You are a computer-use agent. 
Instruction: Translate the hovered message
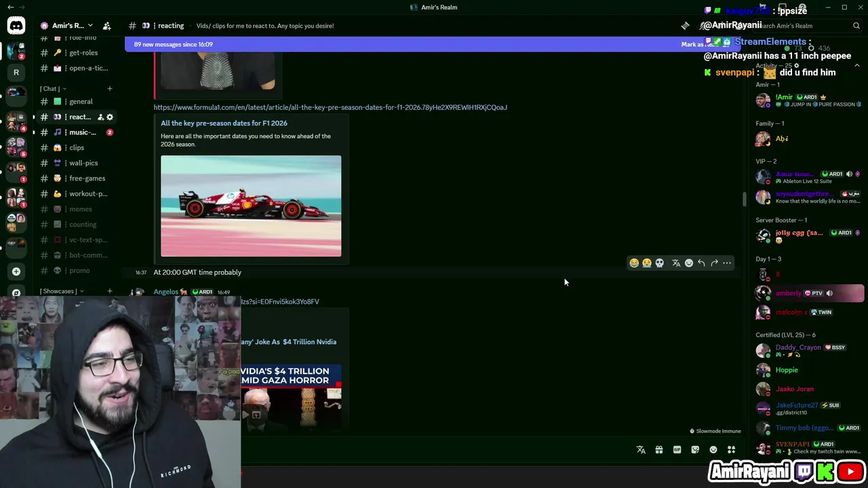[676, 263]
